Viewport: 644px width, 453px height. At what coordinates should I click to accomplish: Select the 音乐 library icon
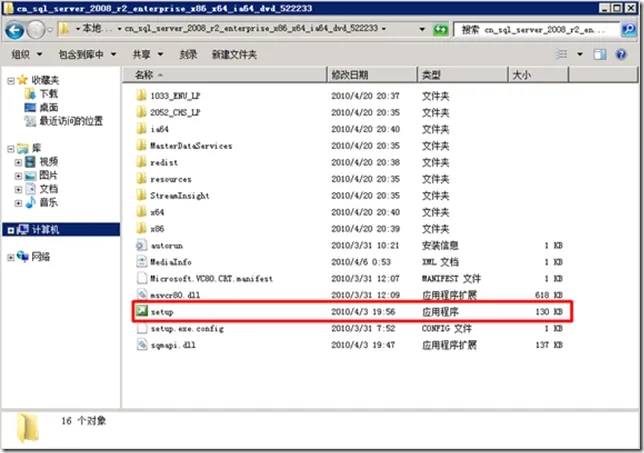[x=30, y=202]
